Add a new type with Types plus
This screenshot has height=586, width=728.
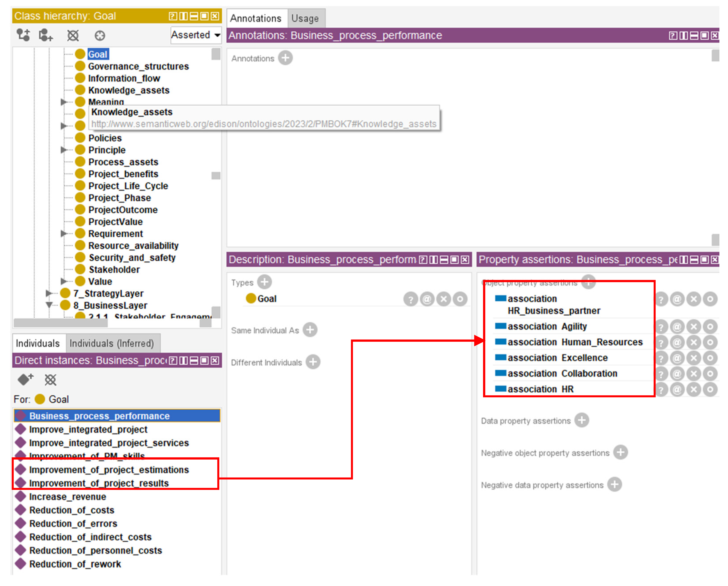point(264,282)
